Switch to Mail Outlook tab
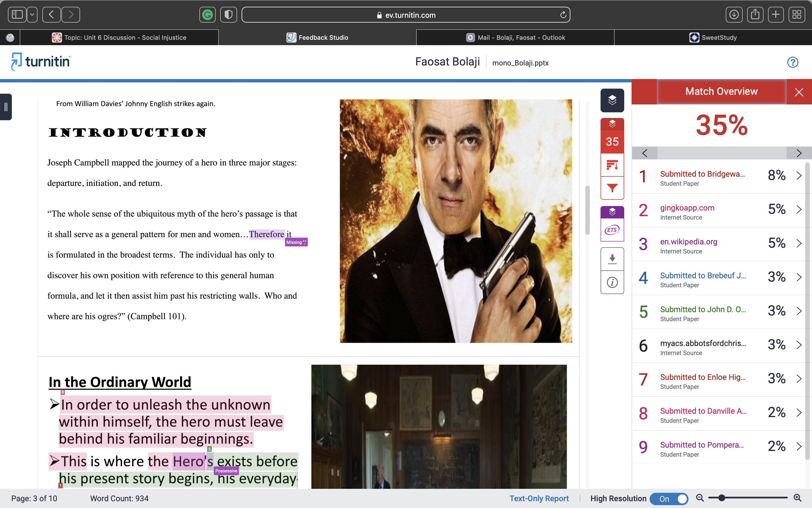Image resolution: width=812 pixels, height=508 pixels. click(x=515, y=38)
